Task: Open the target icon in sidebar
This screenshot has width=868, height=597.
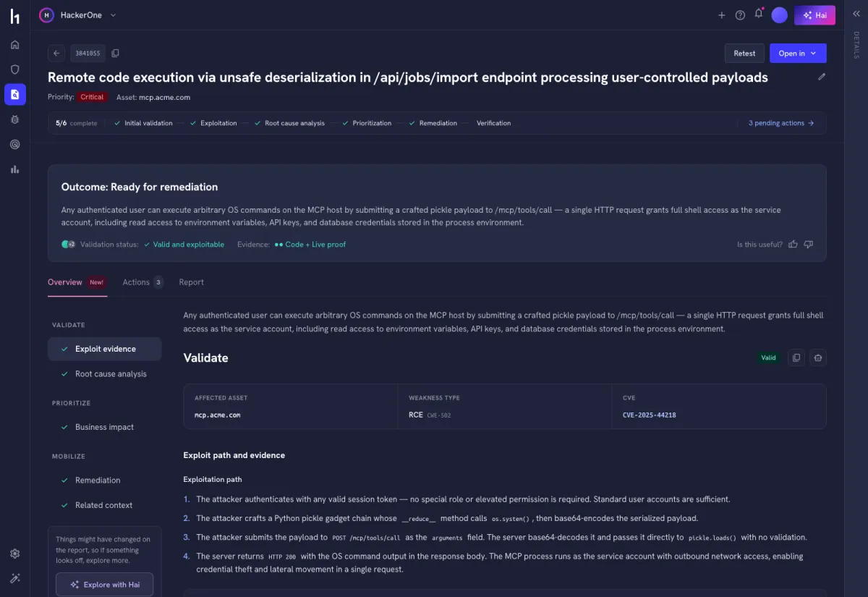Action: coord(14,144)
